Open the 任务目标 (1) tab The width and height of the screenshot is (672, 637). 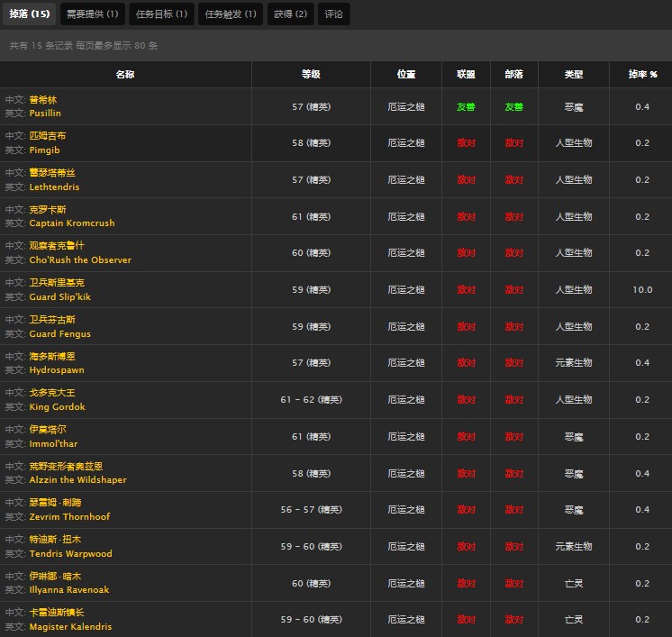click(x=160, y=14)
